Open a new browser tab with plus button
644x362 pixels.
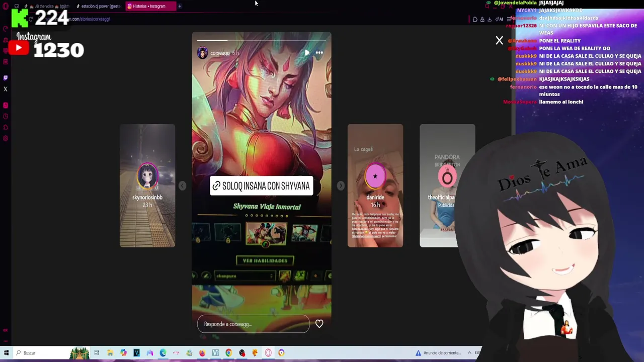180,6
